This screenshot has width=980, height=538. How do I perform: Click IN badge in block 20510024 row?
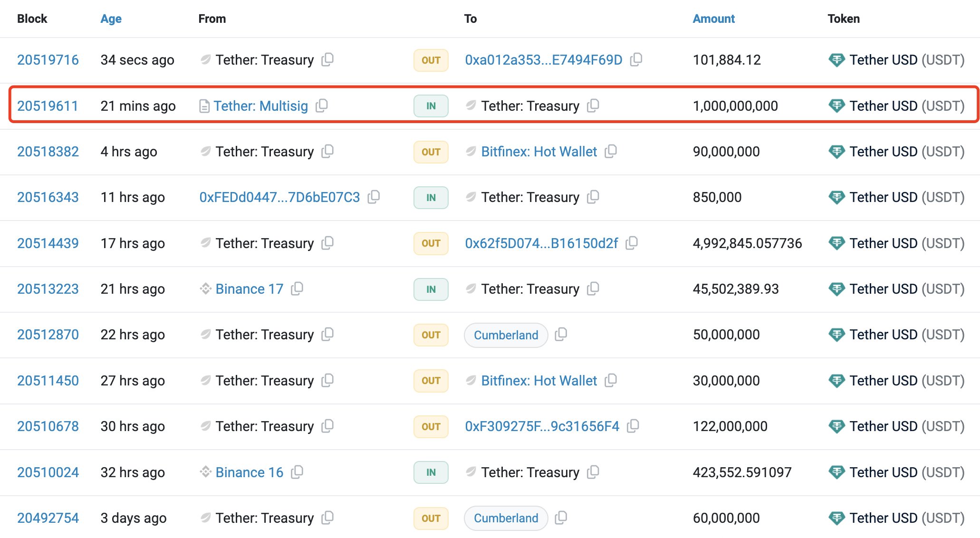[x=431, y=472]
